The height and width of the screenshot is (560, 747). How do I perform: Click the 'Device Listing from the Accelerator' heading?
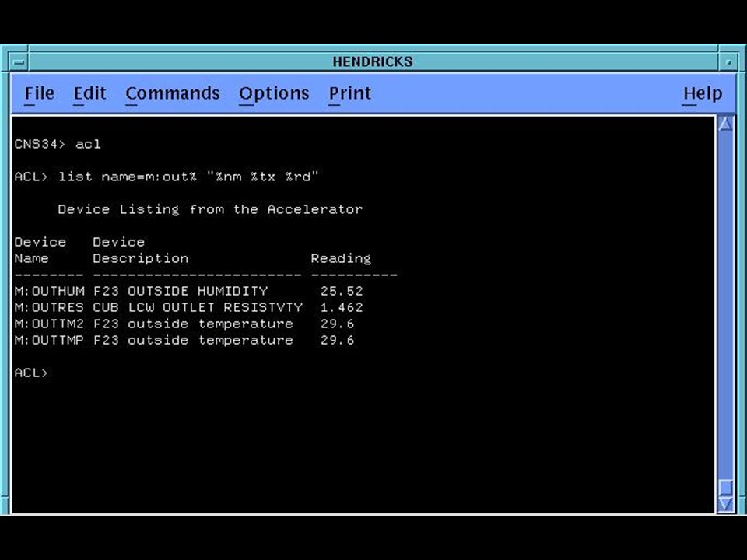click(x=210, y=209)
